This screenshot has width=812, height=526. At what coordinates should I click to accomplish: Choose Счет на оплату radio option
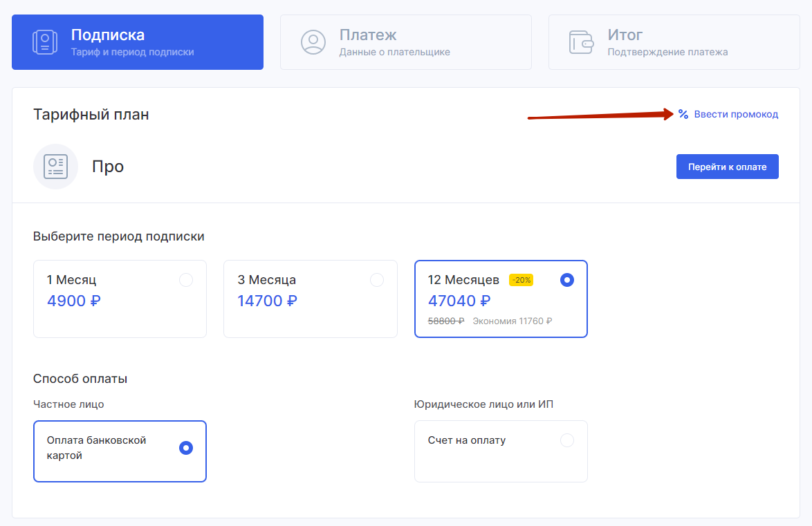567,440
